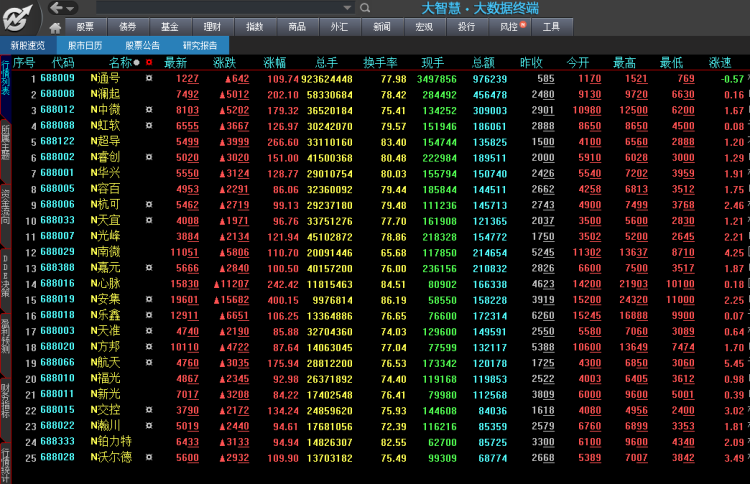Image resolution: width=750 pixels, height=484 pixels.
Task: Sort by the 涨跌 column header
Action: pos(225,63)
